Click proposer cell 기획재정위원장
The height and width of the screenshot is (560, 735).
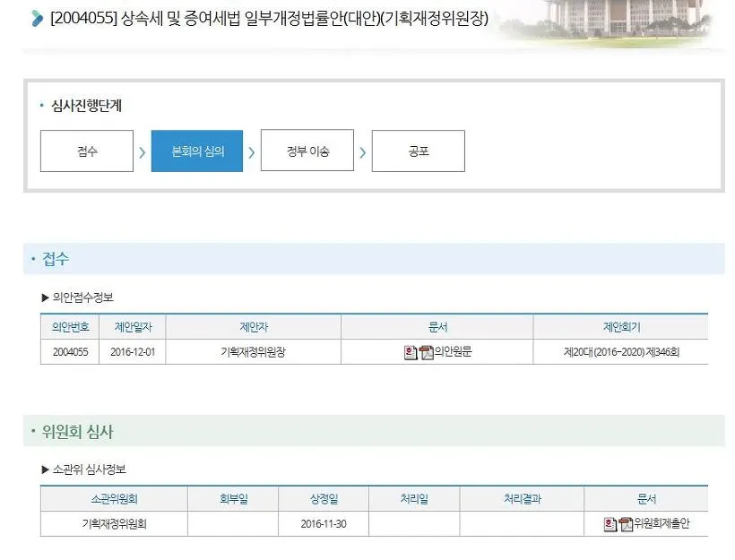click(253, 352)
